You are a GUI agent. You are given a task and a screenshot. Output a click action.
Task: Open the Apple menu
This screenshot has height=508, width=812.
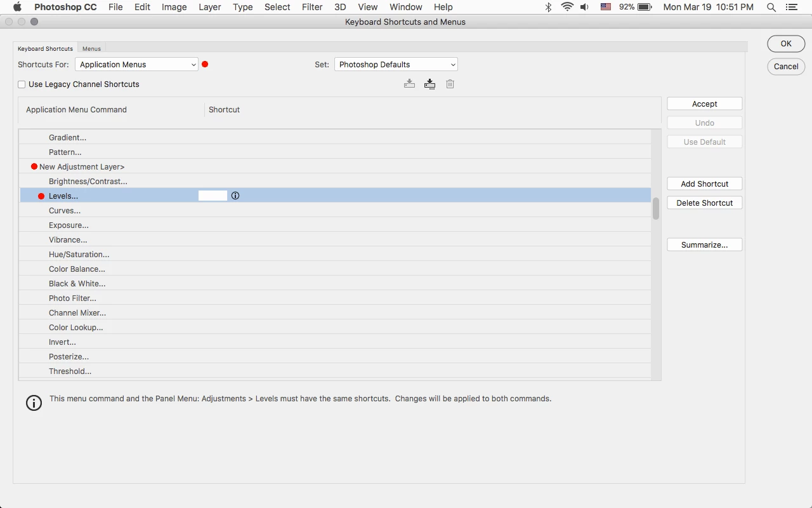(x=17, y=7)
